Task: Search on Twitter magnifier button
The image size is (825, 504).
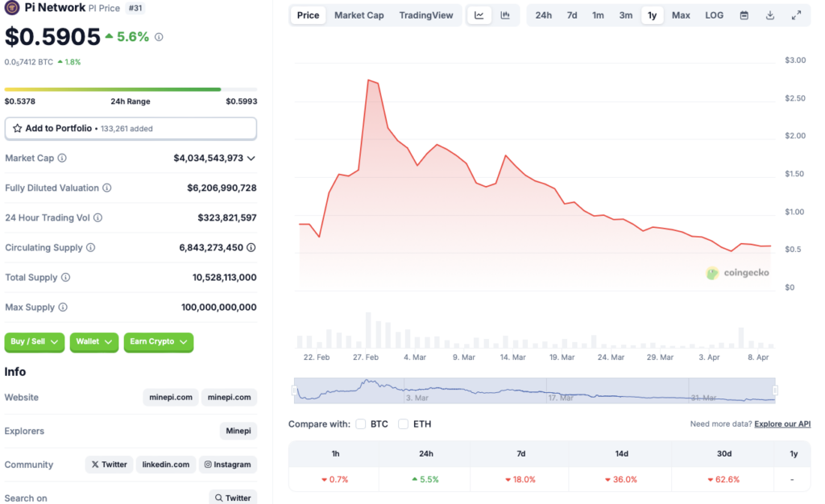Action: click(233, 498)
